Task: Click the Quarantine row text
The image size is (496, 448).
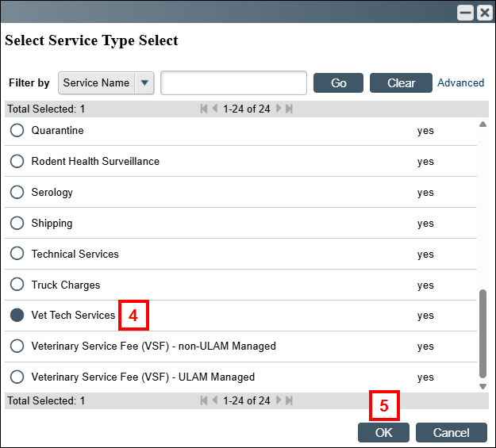Action: click(x=57, y=130)
